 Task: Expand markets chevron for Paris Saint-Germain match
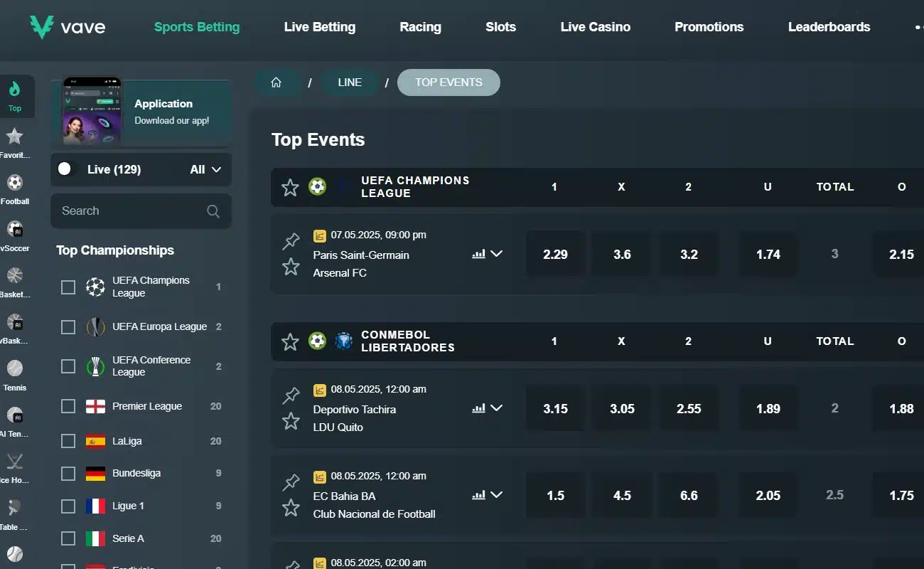click(497, 254)
